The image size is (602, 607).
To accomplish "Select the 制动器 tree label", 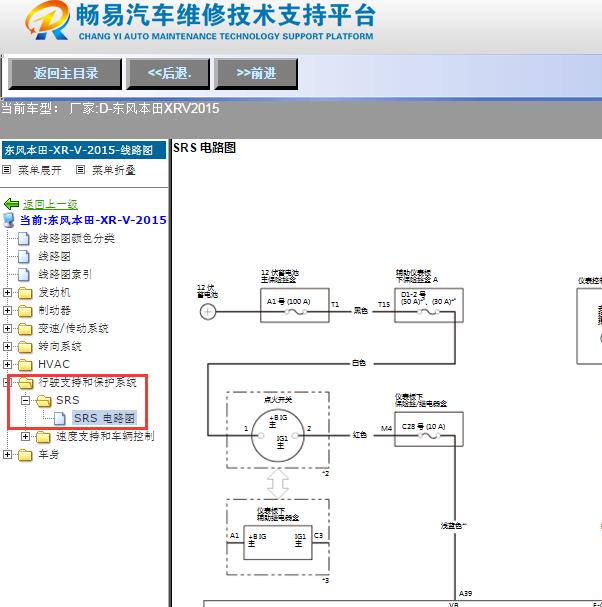I will click(x=54, y=310).
